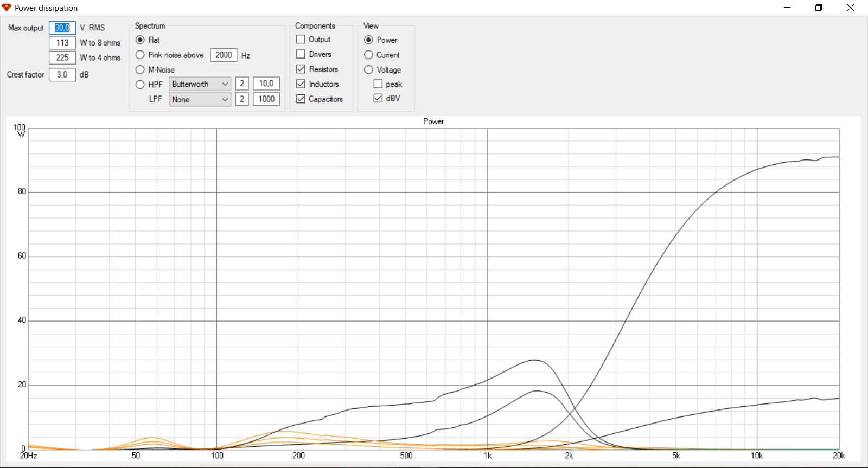Toggle the peak checkbox

pos(378,84)
